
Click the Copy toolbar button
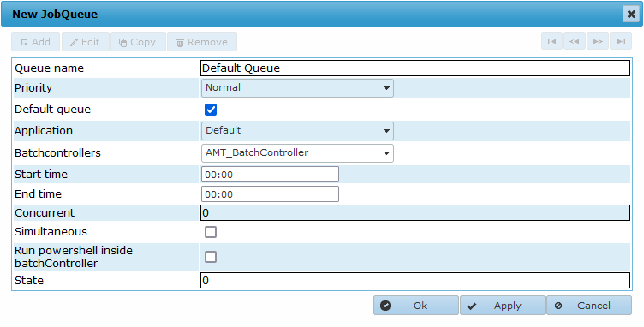138,42
